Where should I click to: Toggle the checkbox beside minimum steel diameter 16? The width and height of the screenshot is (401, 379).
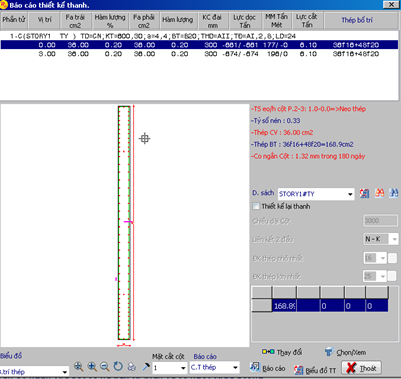click(393, 258)
